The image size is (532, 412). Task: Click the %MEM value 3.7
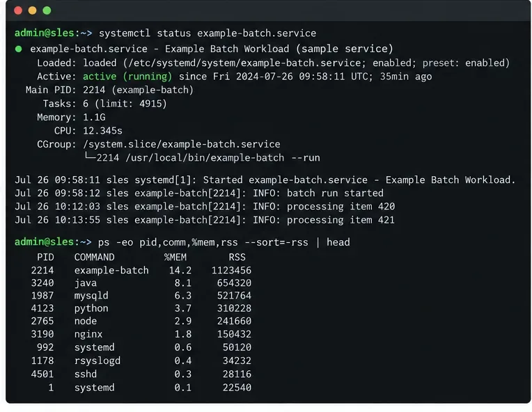pyautogui.click(x=183, y=308)
